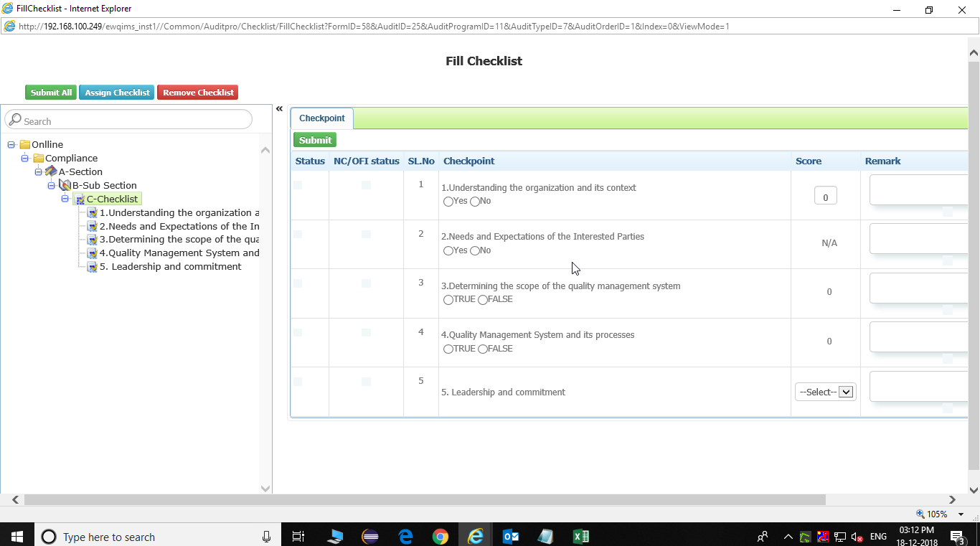Select FALSE for Determining the scope checkpoint
The width and height of the screenshot is (980, 546).
pos(483,300)
